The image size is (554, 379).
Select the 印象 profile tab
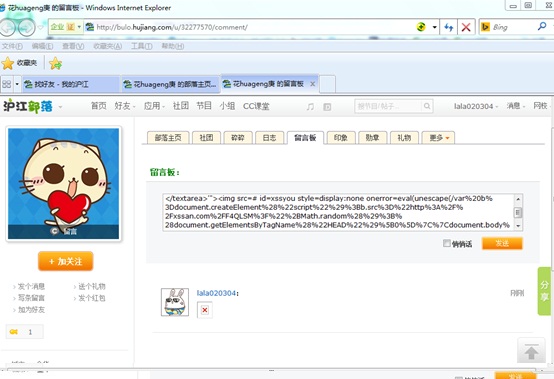tap(341, 138)
